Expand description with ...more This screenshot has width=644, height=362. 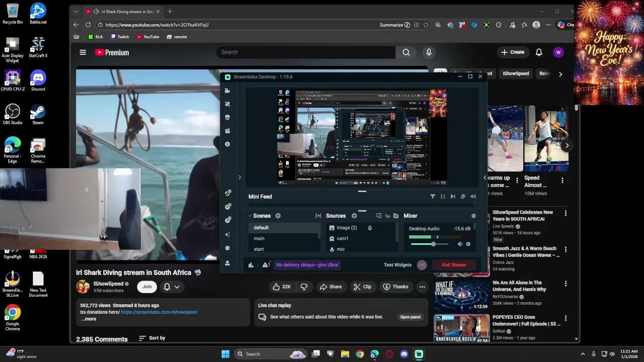coord(88,319)
